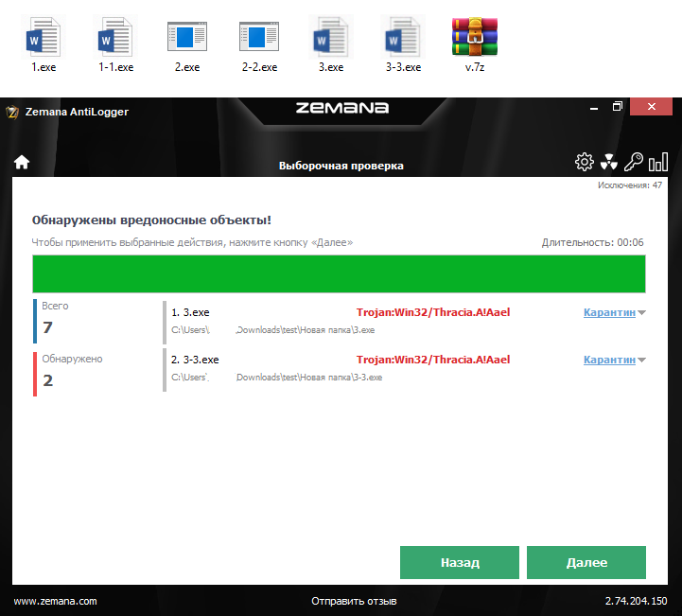The height and width of the screenshot is (616, 682).
Task: Click Отправить отзыв link
Action: (354, 601)
